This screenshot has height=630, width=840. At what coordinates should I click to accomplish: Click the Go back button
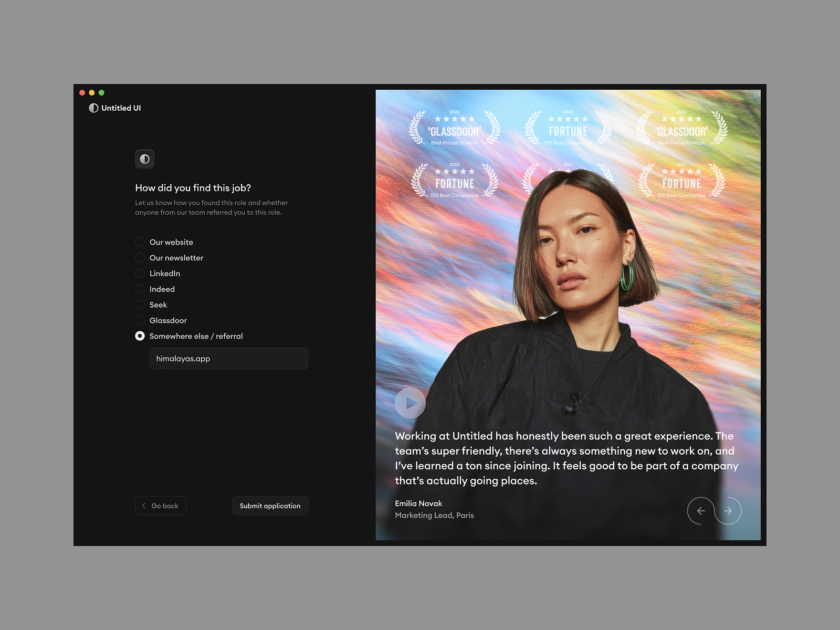(x=160, y=505)
